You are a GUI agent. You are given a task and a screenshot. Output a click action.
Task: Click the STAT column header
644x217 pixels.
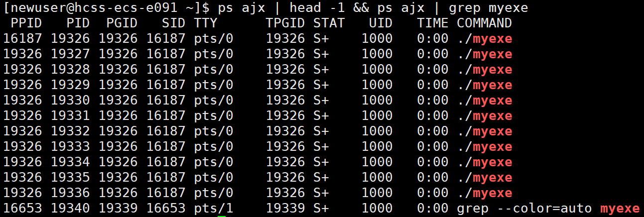point(329,23)
